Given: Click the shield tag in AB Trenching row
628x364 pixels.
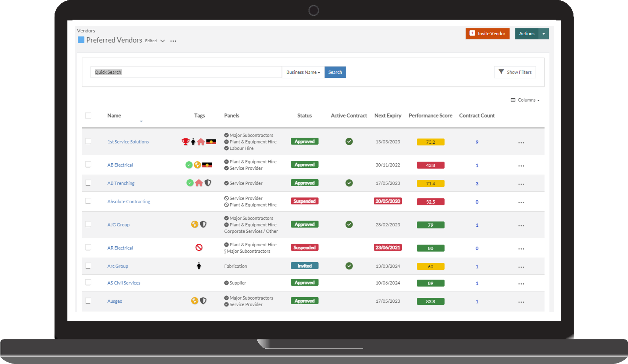Looking at the screenshot, I should [x=208, y=183].
